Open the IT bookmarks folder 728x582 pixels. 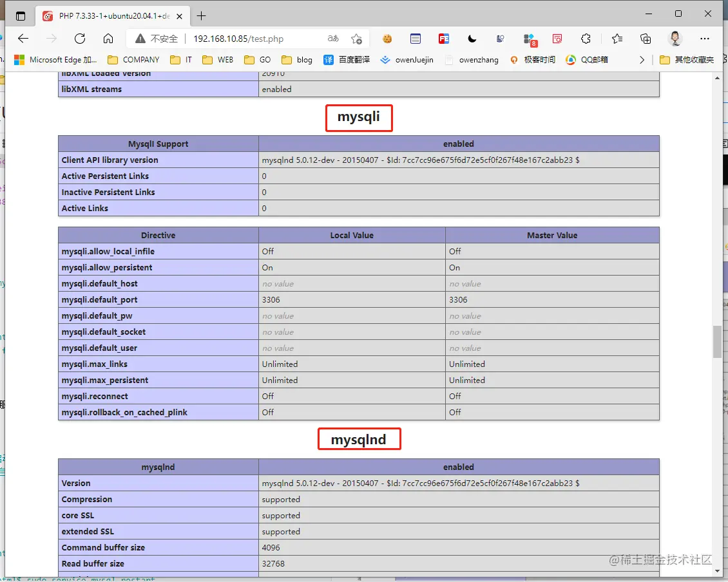[181, 60]
